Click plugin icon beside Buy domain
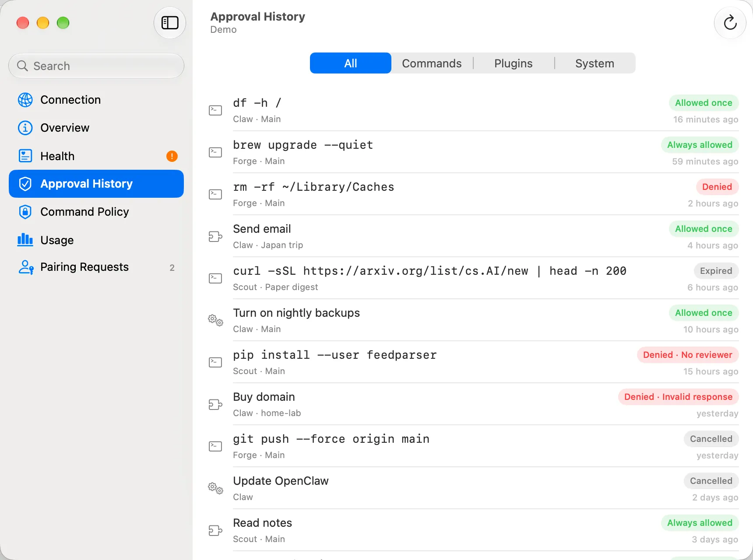The image size is (753, 560). point(215,404)
